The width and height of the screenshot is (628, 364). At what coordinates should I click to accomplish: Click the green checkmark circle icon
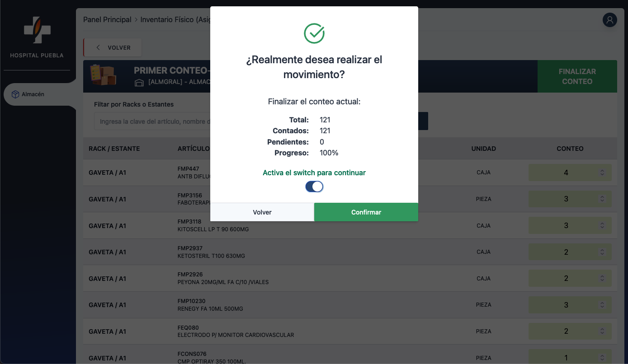(314, 33)
